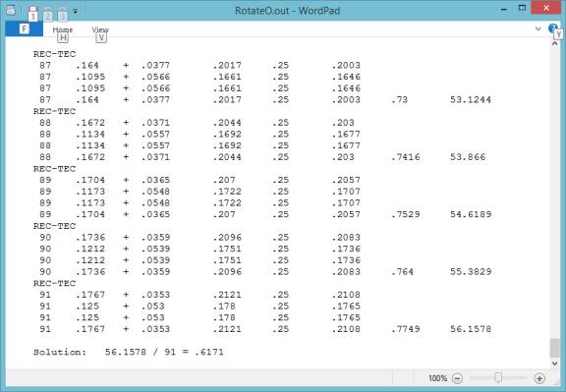The image size is (566, 392).
Task: Switch to the Home ribbon tab
Action: point(63,29)
